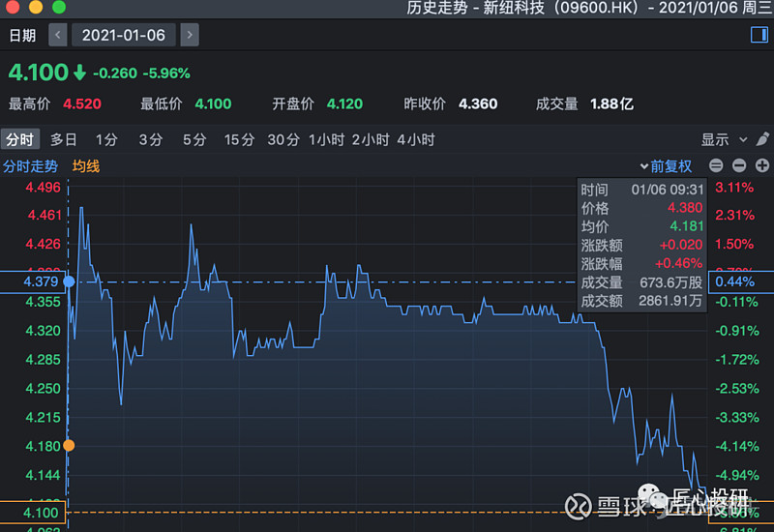The height and width of the screenshot is (532, 774).
Task: Click the orange average marker near 4.180
Action: pyautogui.click(x=69, y=446)
